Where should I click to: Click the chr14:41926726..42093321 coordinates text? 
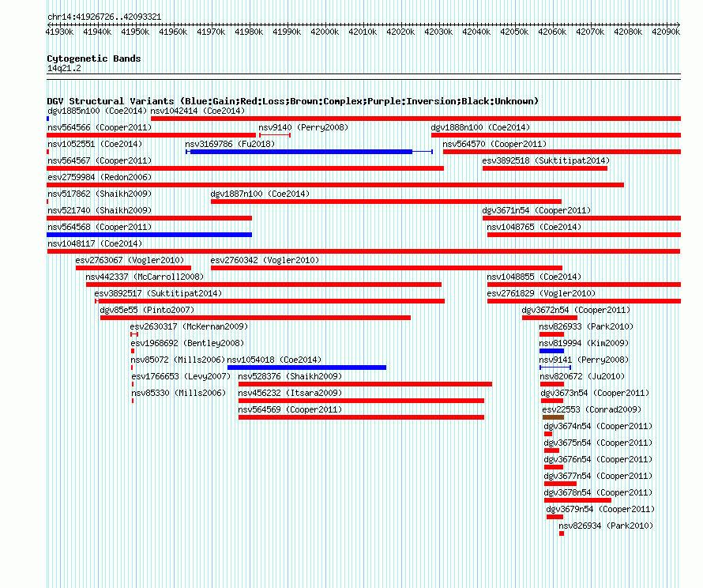(104, 17)
